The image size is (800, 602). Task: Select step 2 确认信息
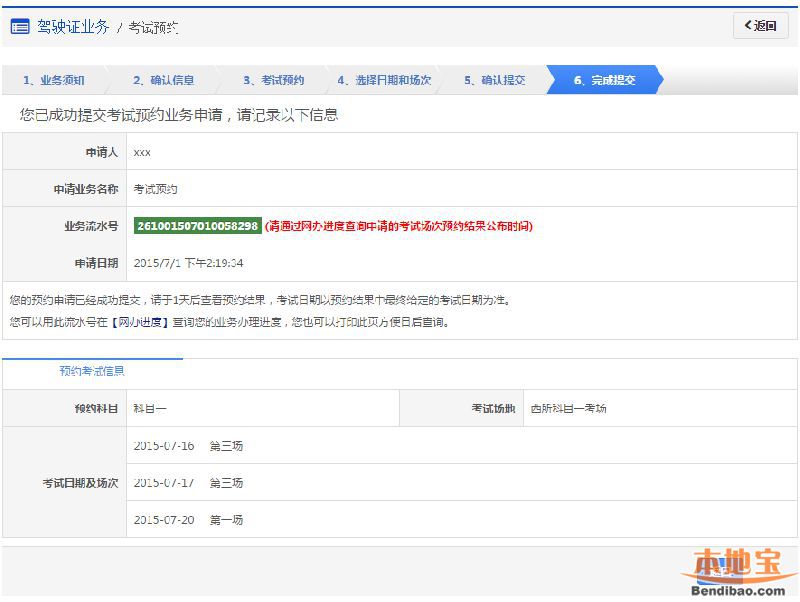(164, 80)
